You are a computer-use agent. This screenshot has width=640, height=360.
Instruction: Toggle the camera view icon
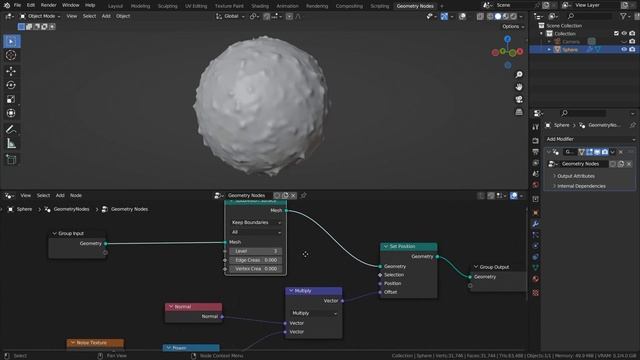519,99
